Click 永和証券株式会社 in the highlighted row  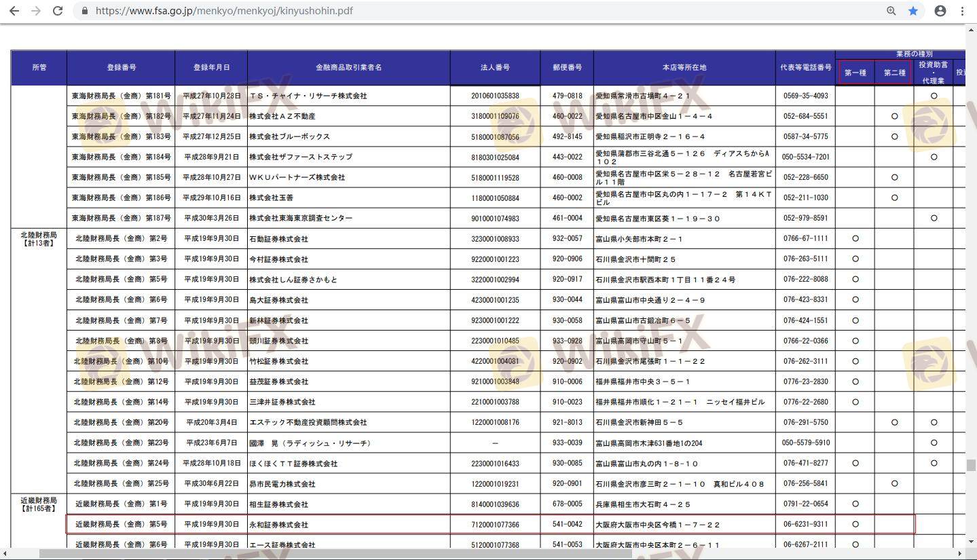pos(278,525)
